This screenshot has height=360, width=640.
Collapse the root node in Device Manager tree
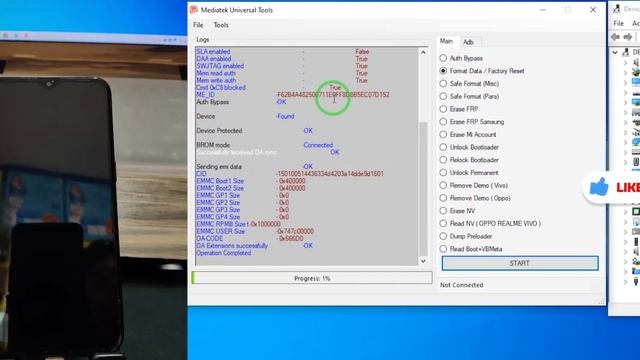tap(615, 52)
